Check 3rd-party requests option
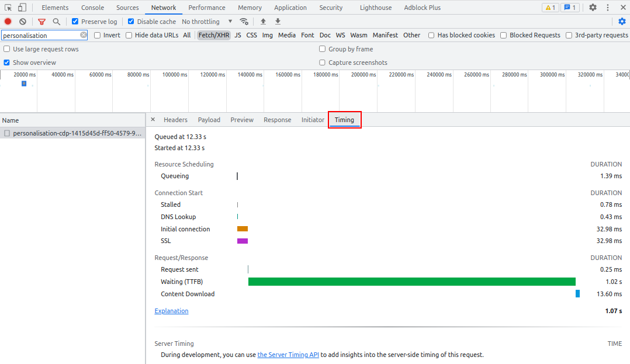Screen dimensions: 630x364 point(569,36)
